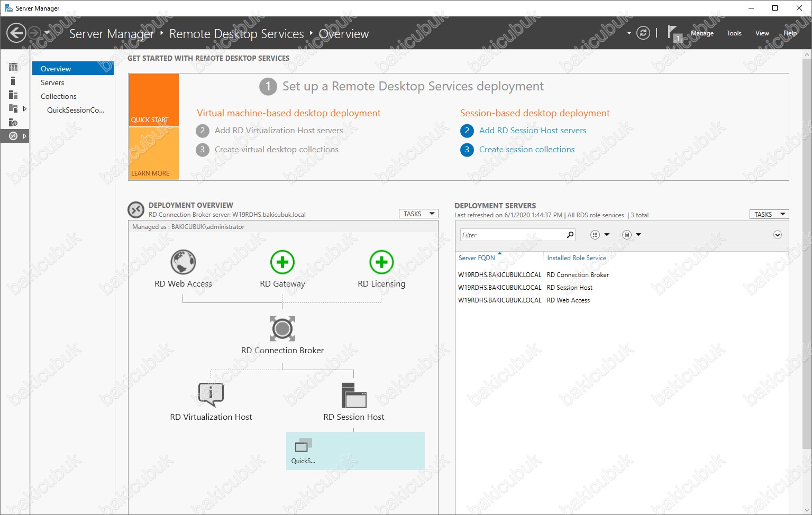Screen dimensions: 812x515
Task: Open the Tools menu
Action: tap(734, 33)
